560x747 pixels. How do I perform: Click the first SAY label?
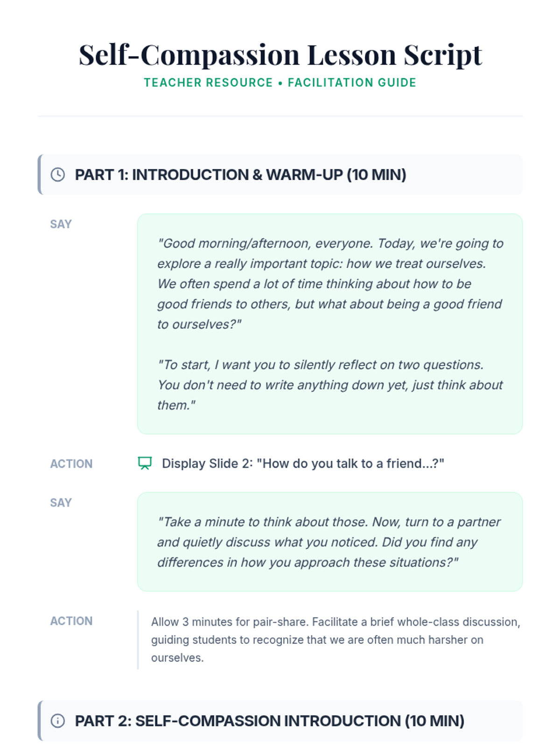click(61, 224)
